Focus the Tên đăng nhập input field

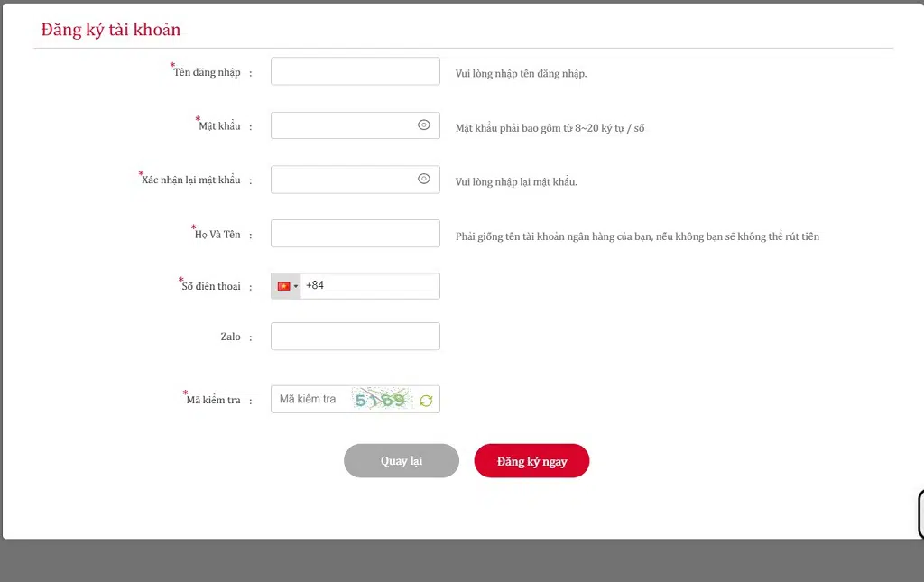coord(356,71)
